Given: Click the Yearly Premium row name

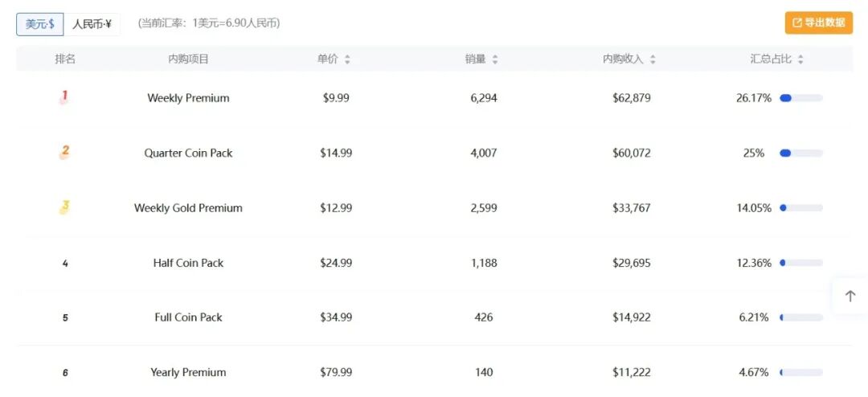Looking at the screenshot, I should pos(188,372).
